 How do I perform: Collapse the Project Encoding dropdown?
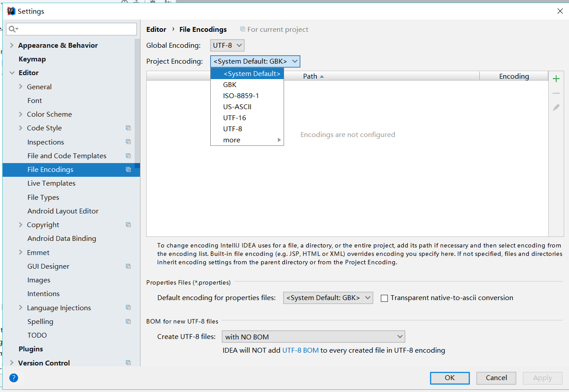coord(255,61)
